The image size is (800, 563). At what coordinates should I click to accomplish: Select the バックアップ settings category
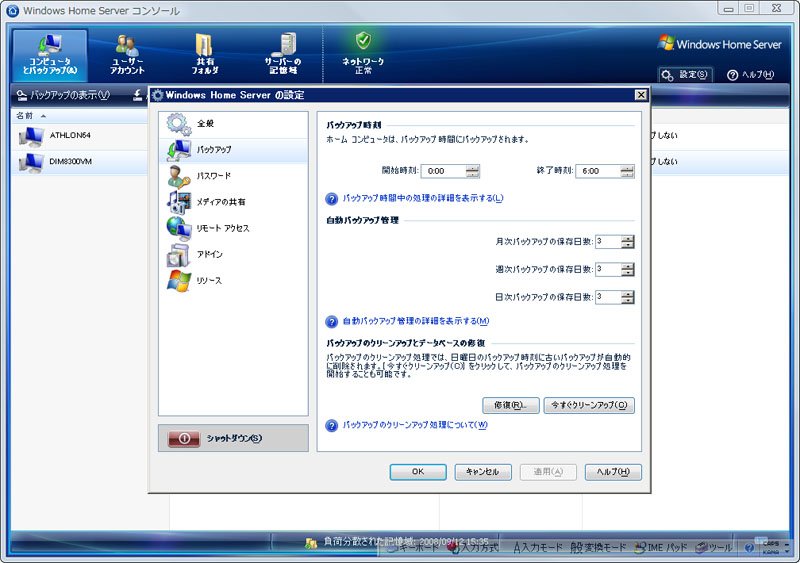pyautogui.click(x=233, y=150)
